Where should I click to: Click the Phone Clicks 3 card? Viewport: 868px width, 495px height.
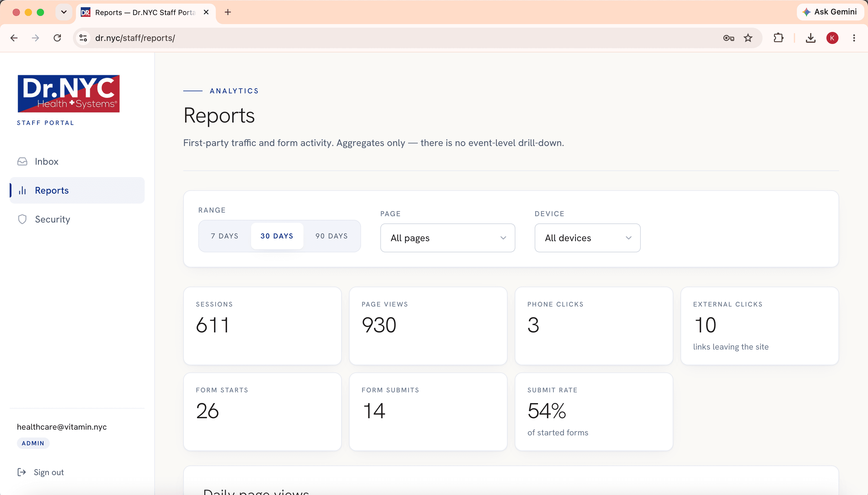594,326
